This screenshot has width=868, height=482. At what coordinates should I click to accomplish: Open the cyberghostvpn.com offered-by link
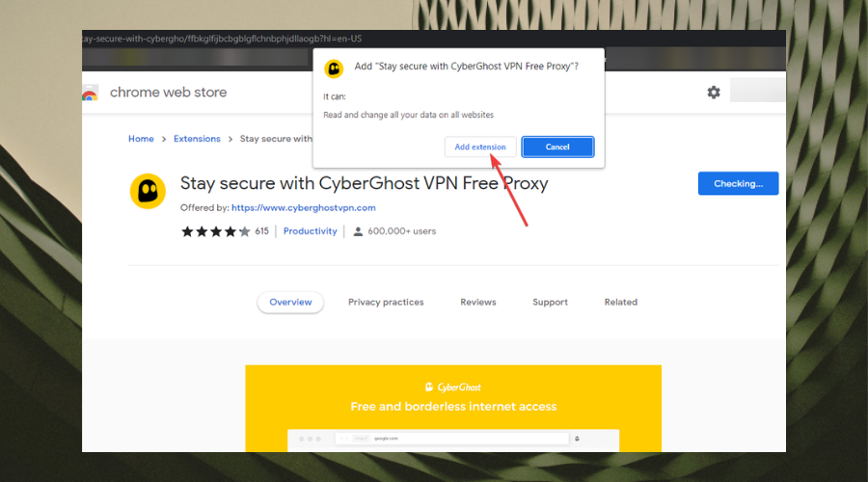304,208
